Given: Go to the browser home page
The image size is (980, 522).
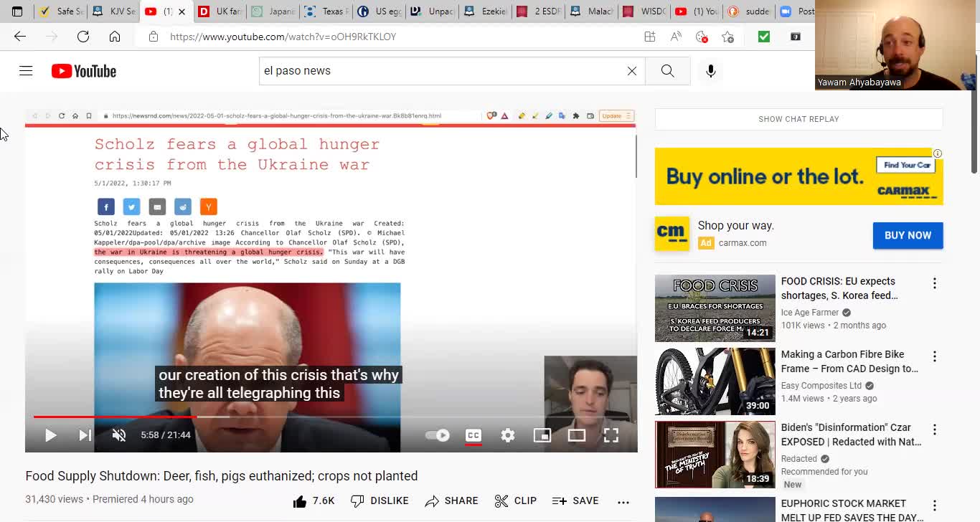Looking at the screenshot, I should (x=115, y=37).
